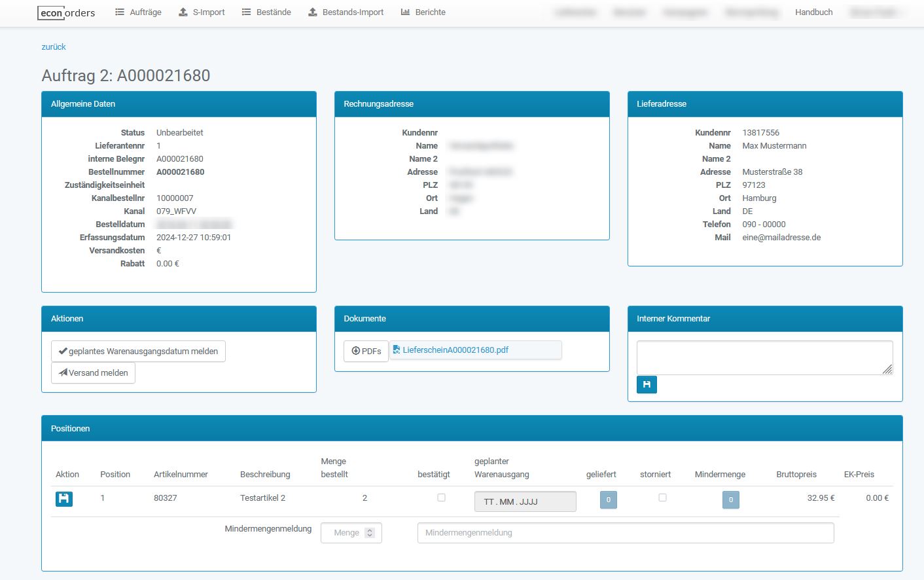Select the Bestellnummer value A000021680

click(x=181, y=172)
